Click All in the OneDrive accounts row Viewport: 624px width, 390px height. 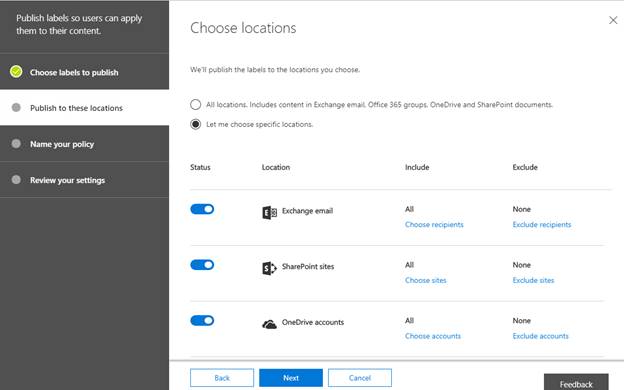410,320
